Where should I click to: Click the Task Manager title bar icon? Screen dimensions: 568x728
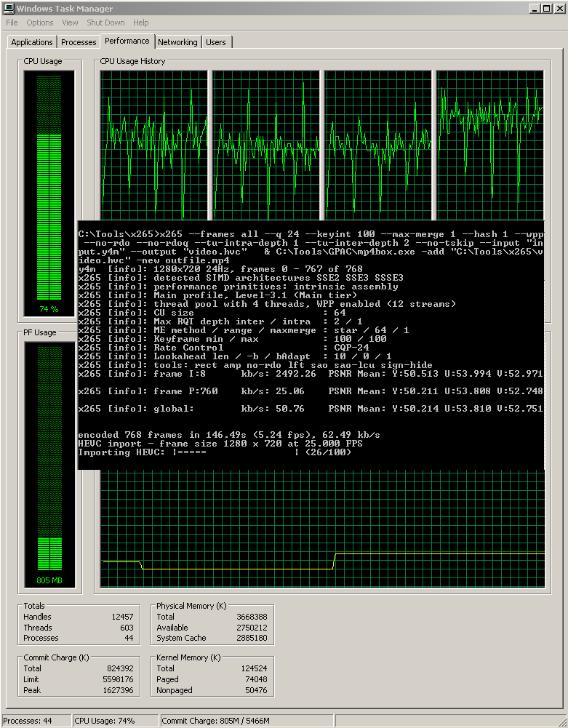coord(9,8)
